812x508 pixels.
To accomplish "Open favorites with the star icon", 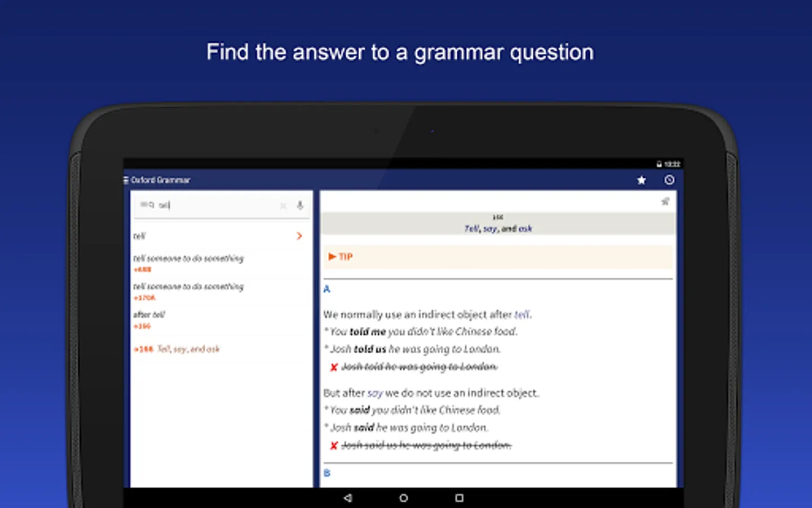I will (641, 180).
